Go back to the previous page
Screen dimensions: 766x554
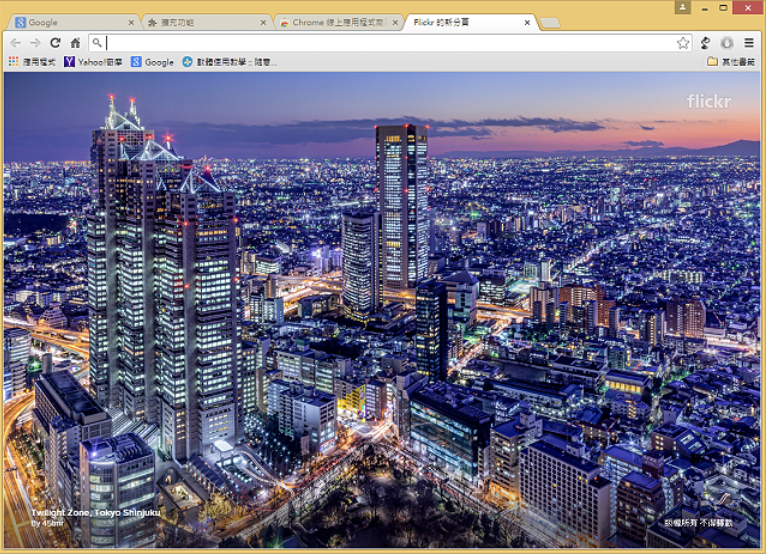point(15,43)
